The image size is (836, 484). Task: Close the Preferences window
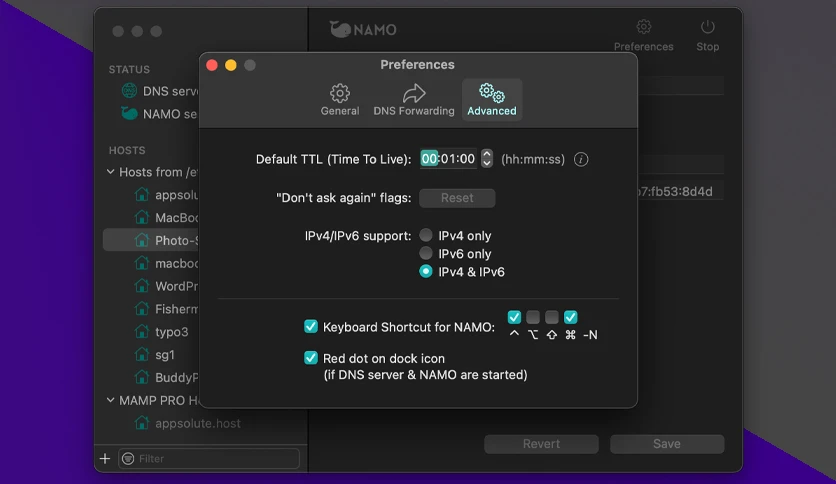(x=212, y=65)
